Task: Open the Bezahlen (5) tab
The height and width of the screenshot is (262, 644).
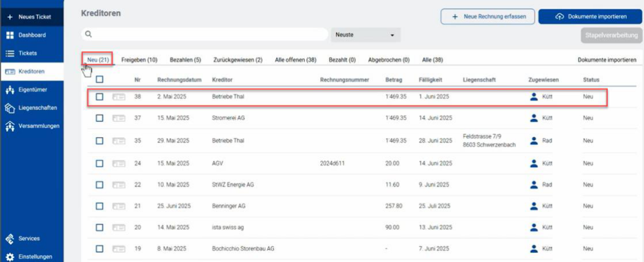Action: pyautogui.click(x=185, y=60)
